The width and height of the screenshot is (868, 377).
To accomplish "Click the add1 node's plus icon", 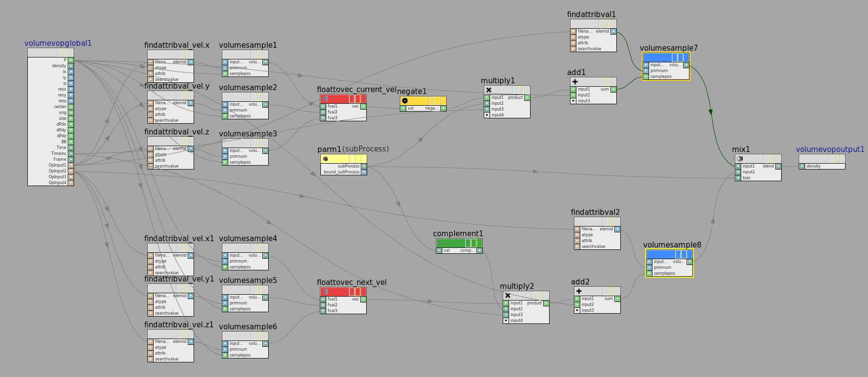I will [575, 82].
